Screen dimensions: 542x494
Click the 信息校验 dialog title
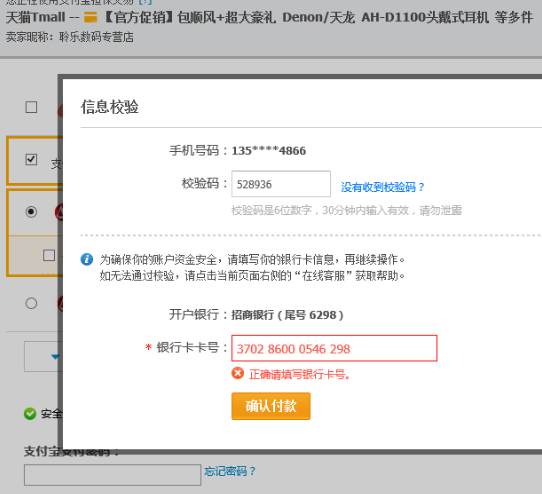tap(110, 106)
